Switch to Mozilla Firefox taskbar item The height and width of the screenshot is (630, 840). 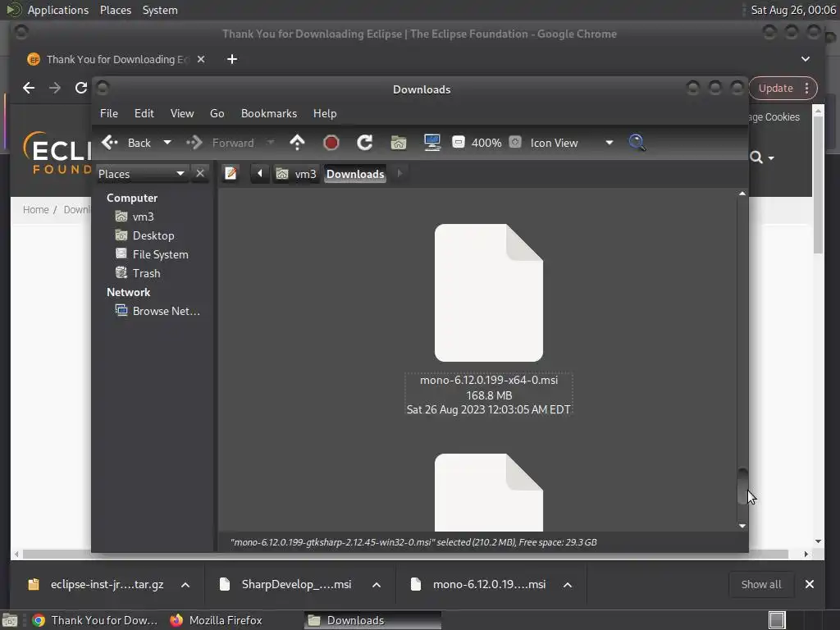(217, 620)
